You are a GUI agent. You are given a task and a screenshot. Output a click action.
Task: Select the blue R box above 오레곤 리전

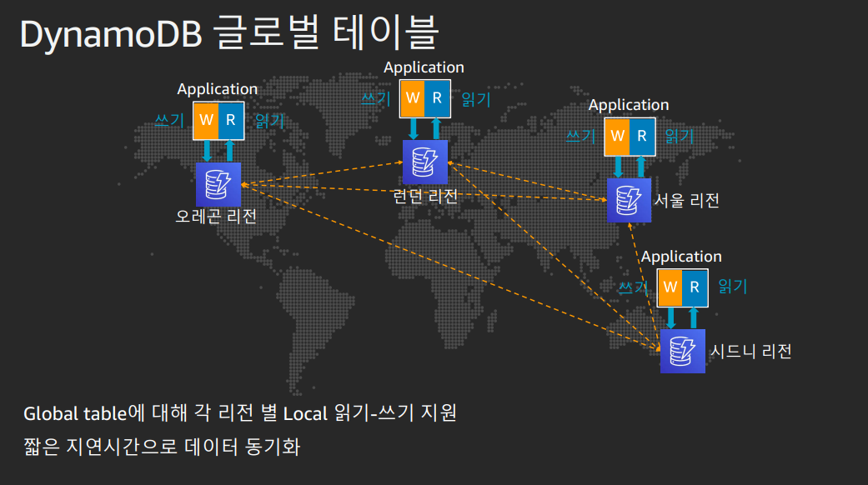pos(231,121)
